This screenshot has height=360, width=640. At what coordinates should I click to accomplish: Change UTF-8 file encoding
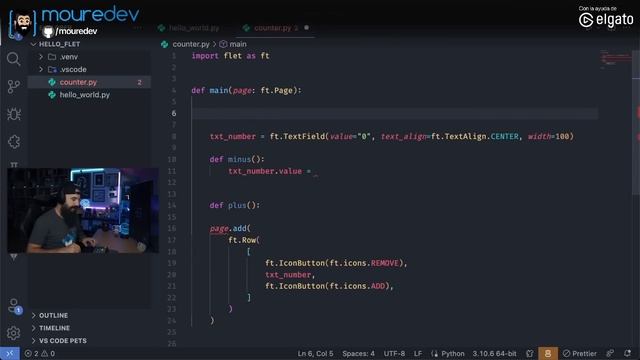pos(394,353)
